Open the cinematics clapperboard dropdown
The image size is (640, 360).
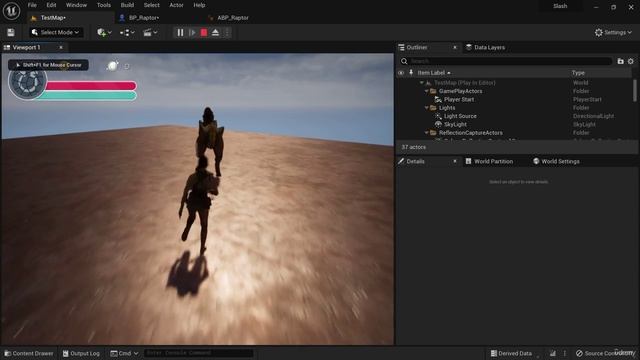(x=150, y=32)
